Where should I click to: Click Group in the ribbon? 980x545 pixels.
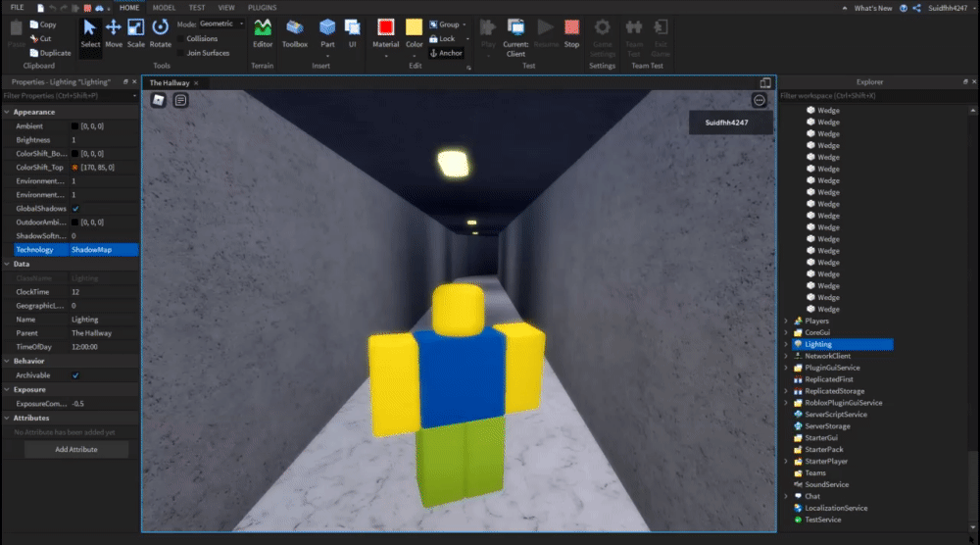(444, 25)
